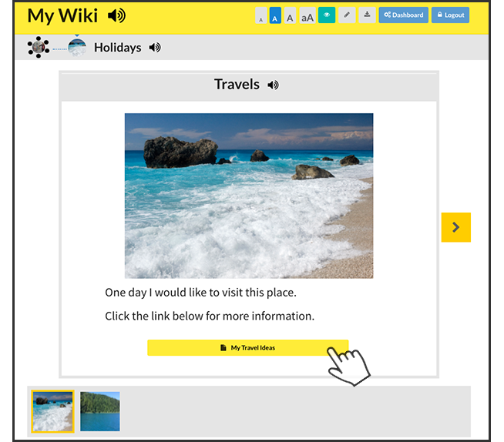
Task: Select the forest lake thumbnail
Action: pyautogui.click(x=100, y=411)
